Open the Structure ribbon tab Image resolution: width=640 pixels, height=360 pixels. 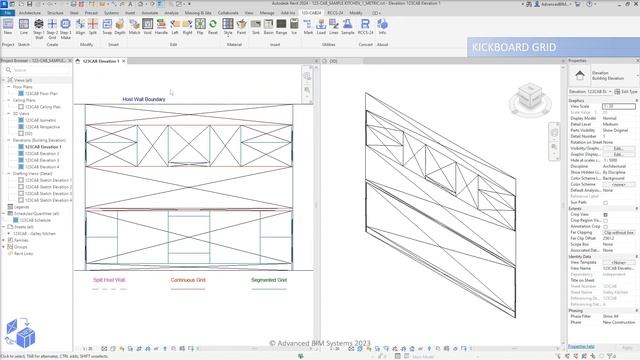[55, 13]
